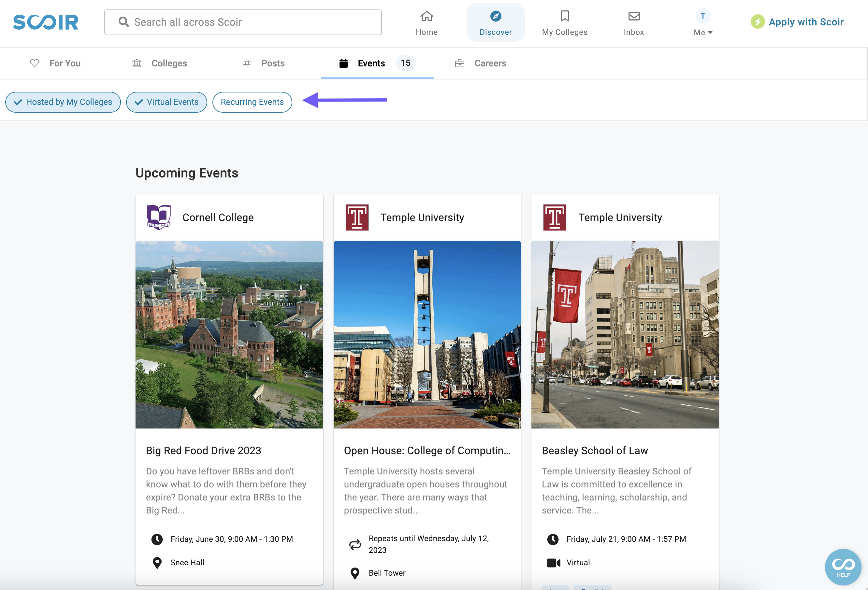Viewport: 868px width, 590px height.
Task: Enable the Recurring Events filter
Action: [x=252, y=102]
